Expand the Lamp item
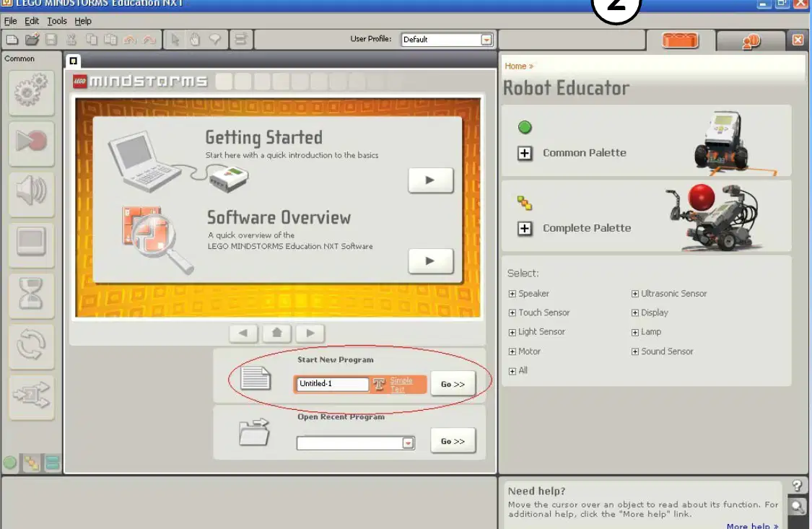The height and width of the screenshot is (529, 812). pos(635,332)
